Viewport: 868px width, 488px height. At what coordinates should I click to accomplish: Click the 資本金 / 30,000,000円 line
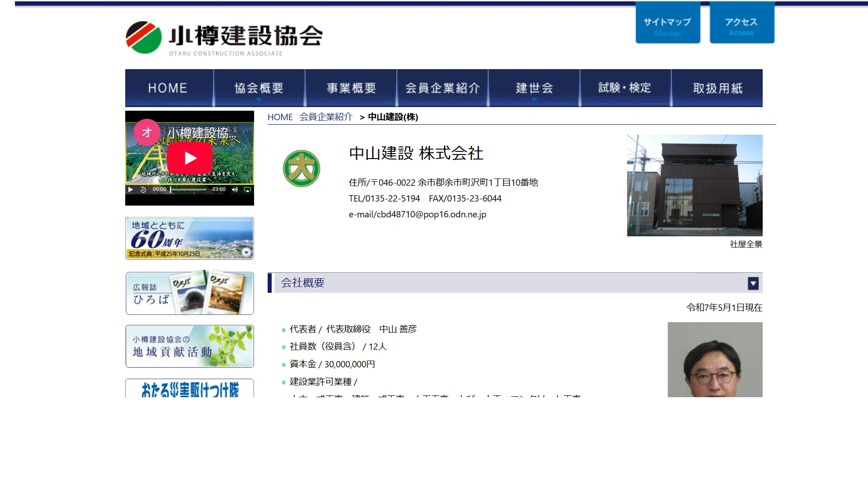click(332, 364)
